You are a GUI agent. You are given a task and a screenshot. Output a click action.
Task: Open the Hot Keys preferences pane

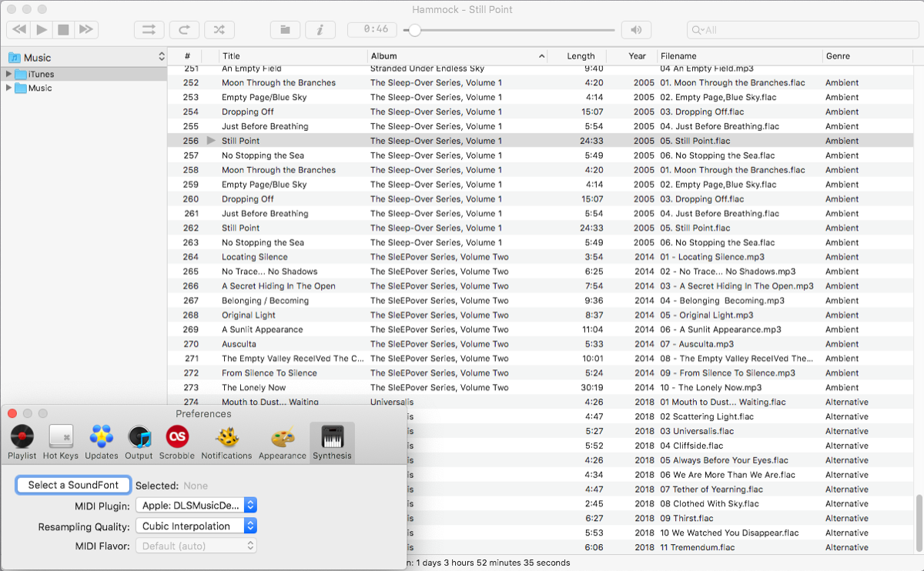coord(60,442)
